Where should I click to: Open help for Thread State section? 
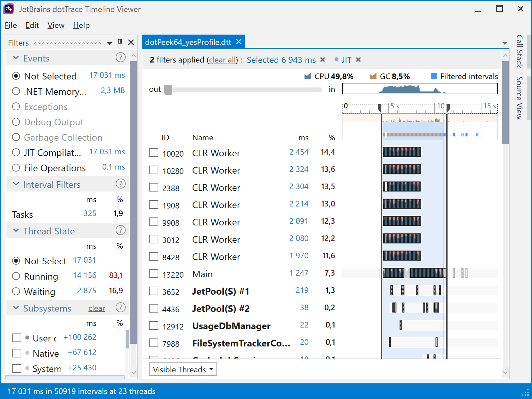coord(120,230)
